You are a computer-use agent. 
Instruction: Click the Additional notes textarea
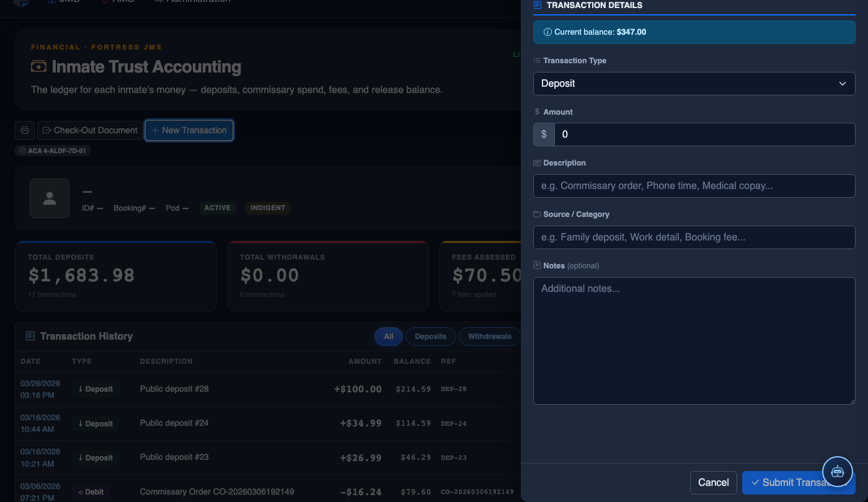point(694,341)
